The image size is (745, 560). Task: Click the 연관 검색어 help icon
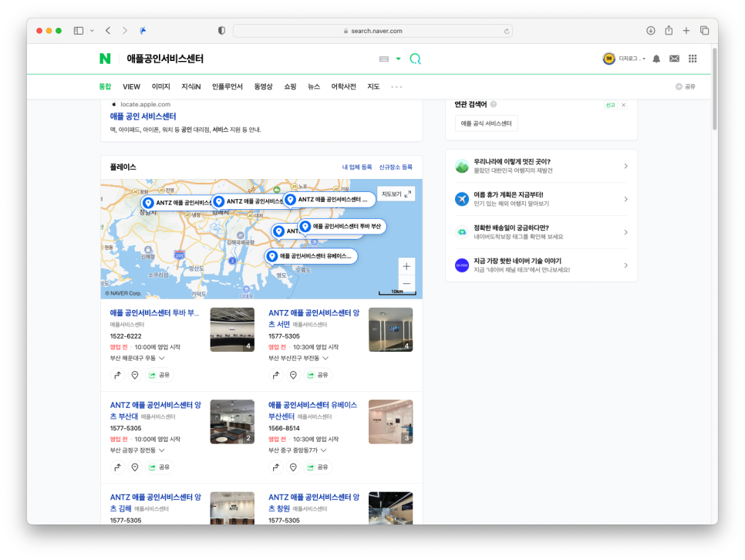[494, 104]
